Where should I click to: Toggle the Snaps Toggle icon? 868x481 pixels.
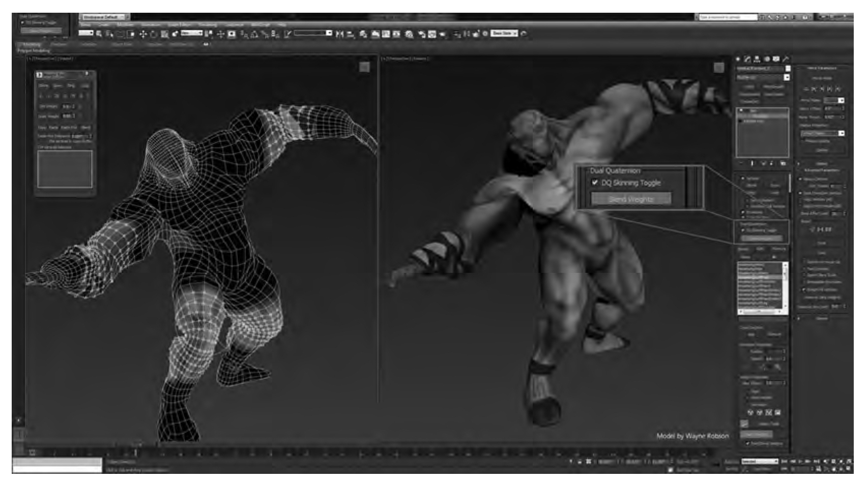tap(245, 34)
